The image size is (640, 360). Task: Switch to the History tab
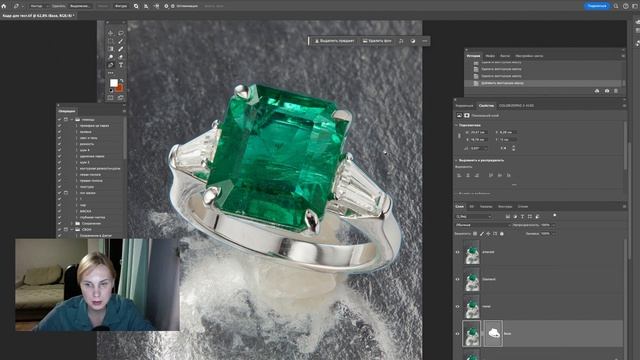(473, 56)
